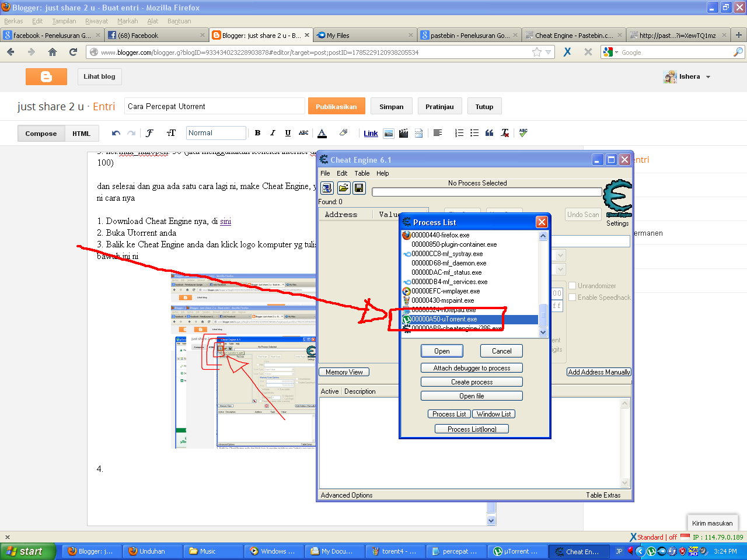
Task: Switch to the My Files browser tab
Action: coord(365,35)
